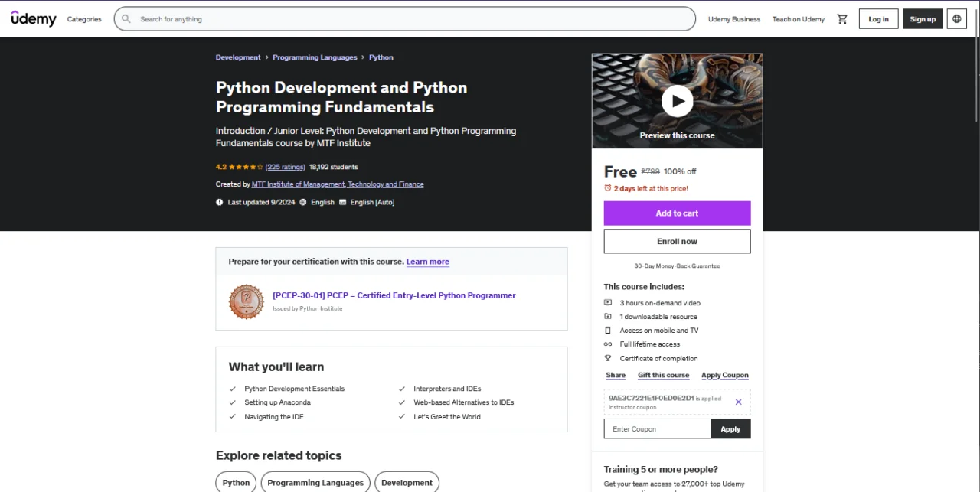The height and width of the screenshot is (492, 980).
Task: Open MTF Institute creator link
Action: pyautogui.click(x=338, y=184)
